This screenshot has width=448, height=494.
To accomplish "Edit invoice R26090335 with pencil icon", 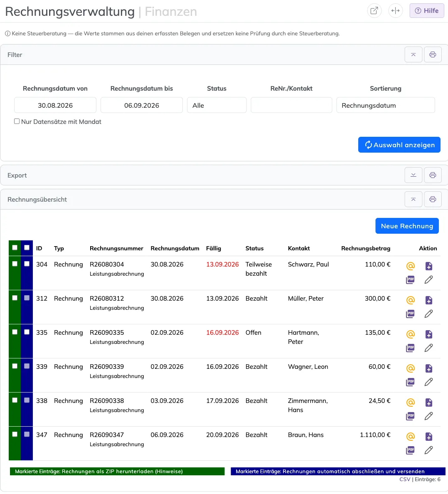I will 428,348.
